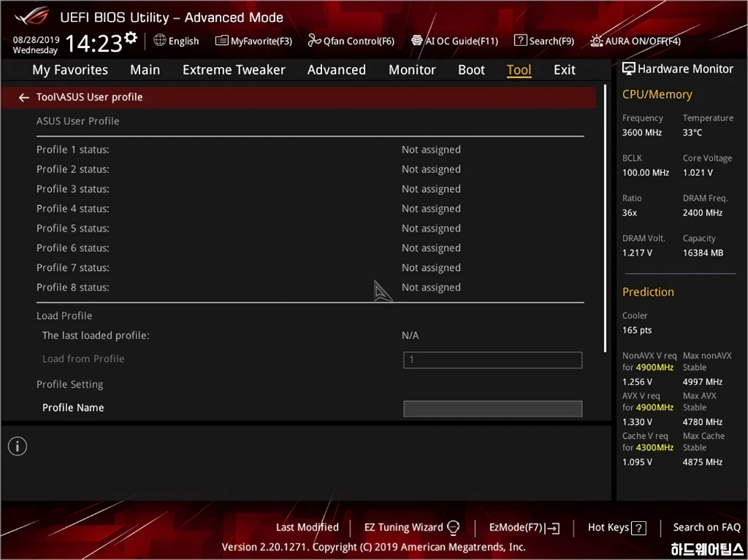Select Profile 8 status row
The height and width of the screenshot is (560, 748).
(x=310, y=287)
